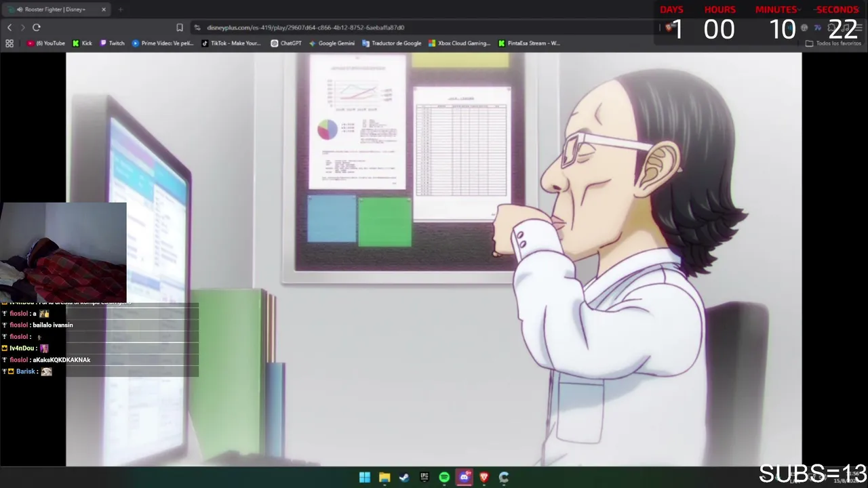Open a new browser tab
868x488 pixels.
coord(120,9)
